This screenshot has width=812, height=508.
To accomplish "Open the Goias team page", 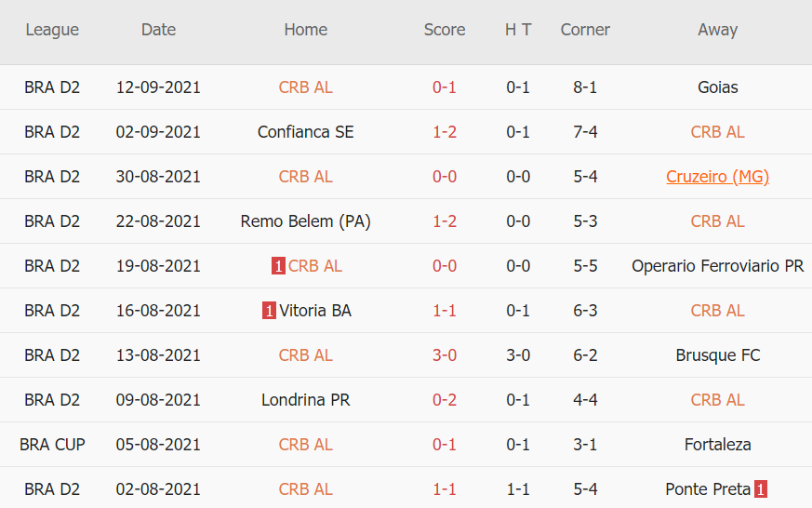I will [x=717, y=87].
